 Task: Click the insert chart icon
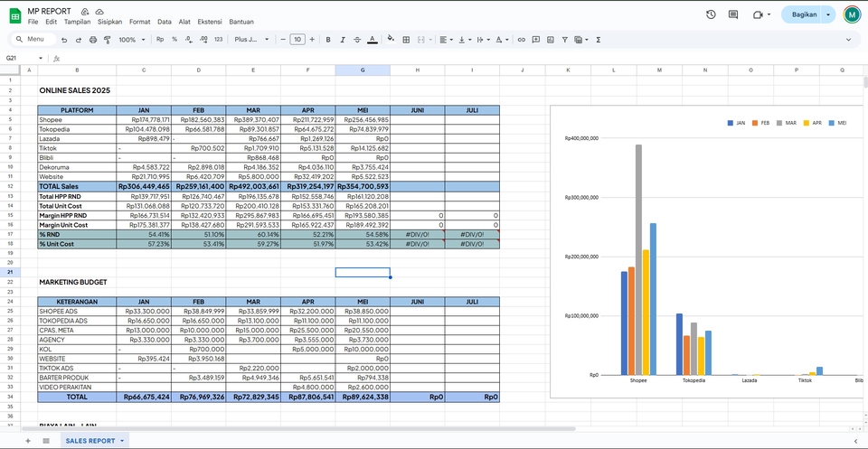pos(551,40)
